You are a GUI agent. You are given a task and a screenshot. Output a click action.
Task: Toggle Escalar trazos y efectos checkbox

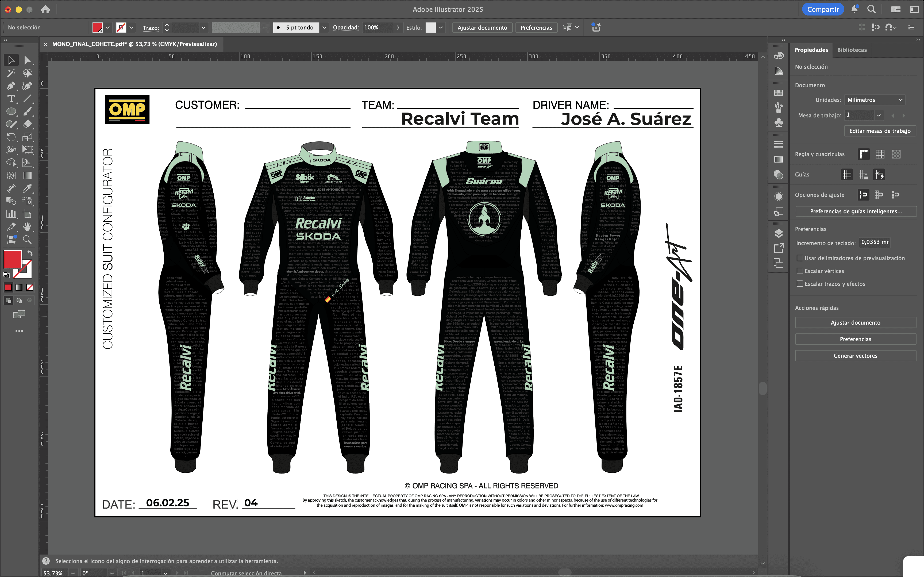click(x=800, y=283)
